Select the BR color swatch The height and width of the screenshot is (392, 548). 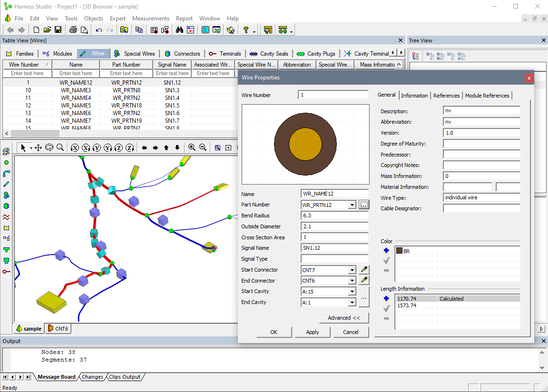click(400, 250)
